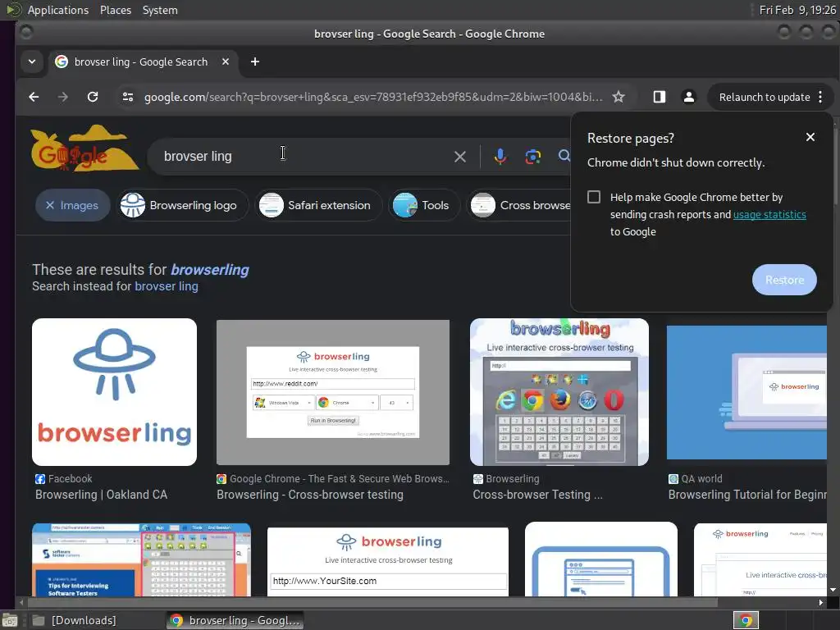View site information icon in address bar
This screenshot has width=840, height=630.
(127, 97)
